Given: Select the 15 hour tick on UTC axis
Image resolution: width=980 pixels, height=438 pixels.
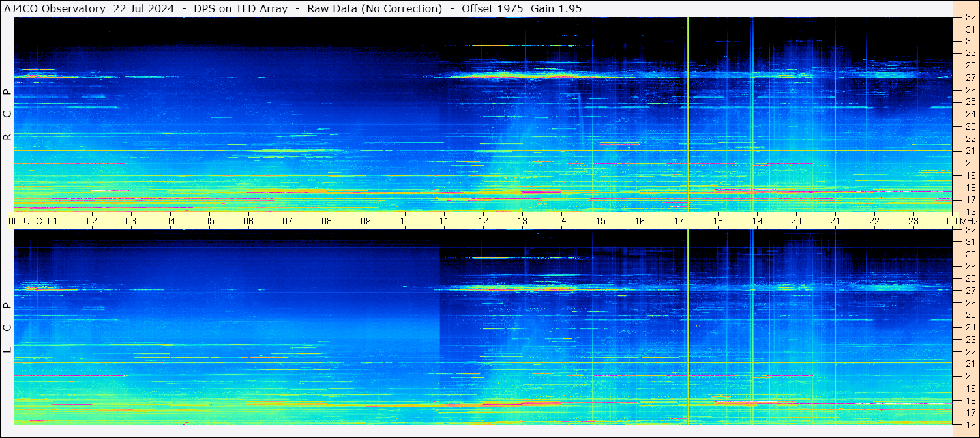Looking at the screenshot, I should tap(601, 221).
